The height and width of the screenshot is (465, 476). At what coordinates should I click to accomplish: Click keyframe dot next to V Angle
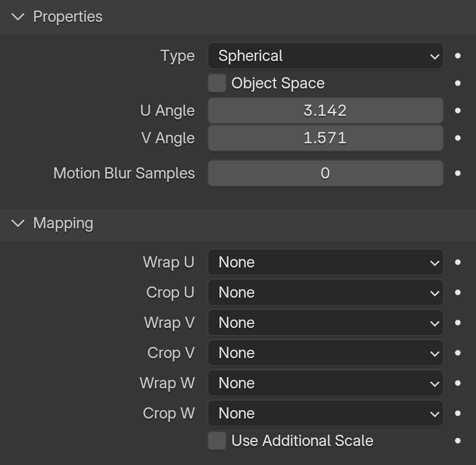click(x=458, y=138)
